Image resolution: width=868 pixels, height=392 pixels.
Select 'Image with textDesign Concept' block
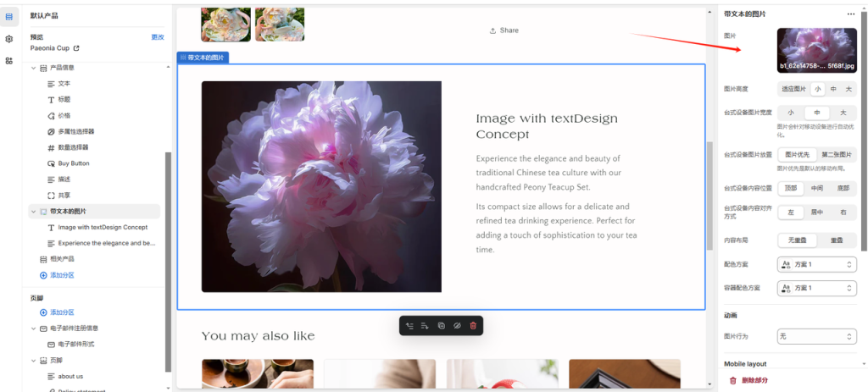point(103,227)
